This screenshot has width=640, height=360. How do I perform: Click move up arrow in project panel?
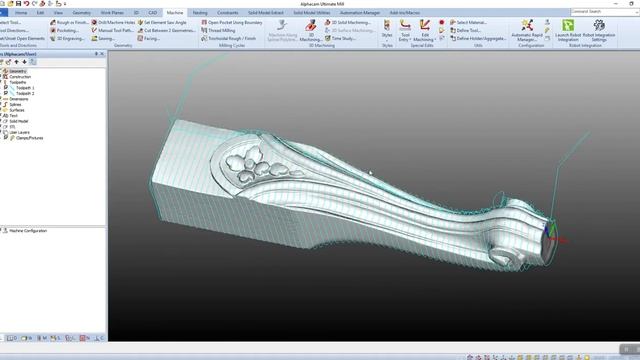[x=16, y=62]
